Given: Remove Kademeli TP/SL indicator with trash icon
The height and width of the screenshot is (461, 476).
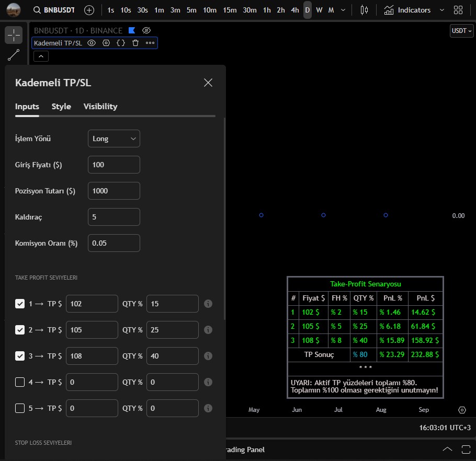Looking at the screenshot, I should click(x=135, y=43).
